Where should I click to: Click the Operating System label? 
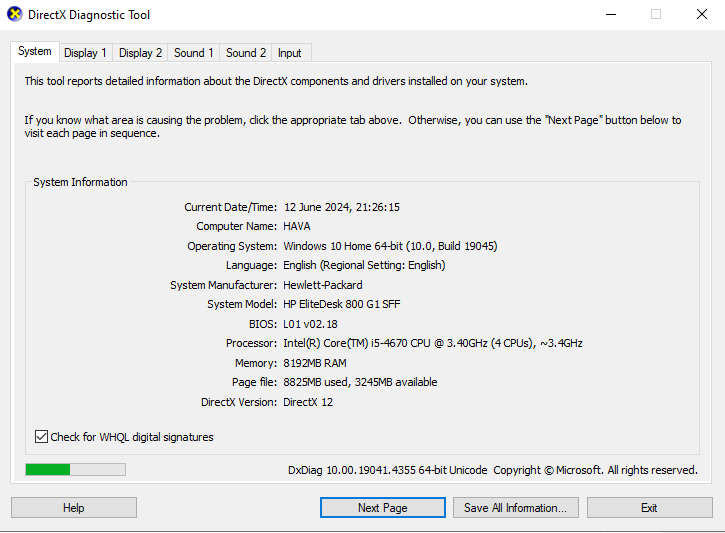point(232,246)
